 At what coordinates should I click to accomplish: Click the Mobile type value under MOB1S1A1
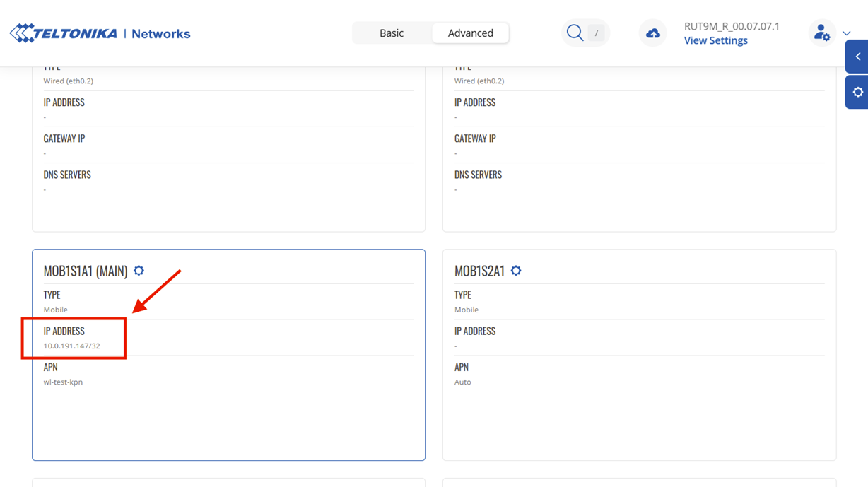click(56, 310)
